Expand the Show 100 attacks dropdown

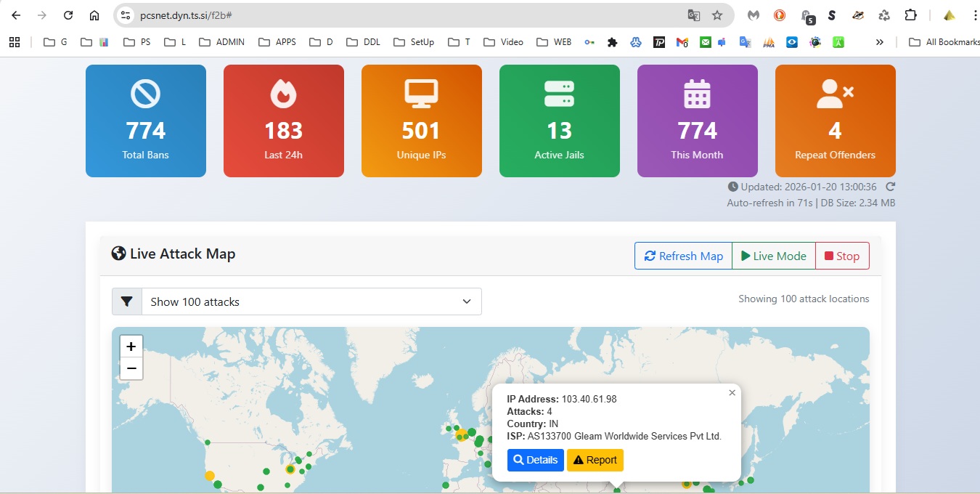tap(311, 301)
